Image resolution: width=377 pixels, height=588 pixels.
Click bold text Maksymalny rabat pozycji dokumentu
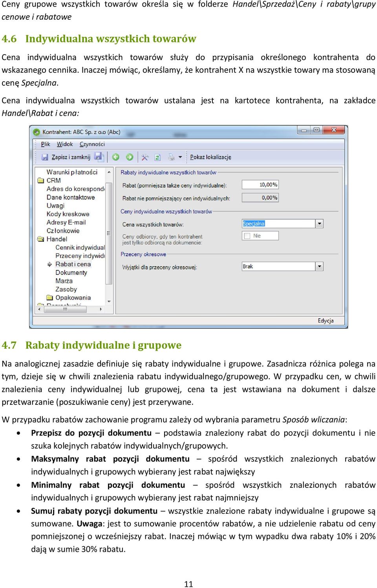110,459
